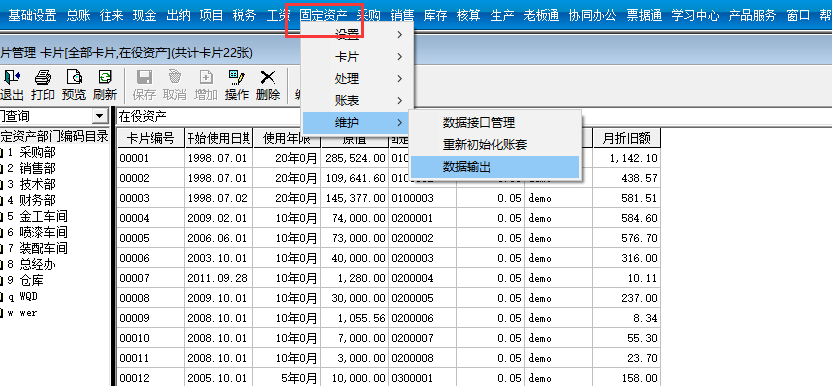This screenshot has width=832, height=386.
Task: Click the 保存 save toolbar icon
Action: coord(144,85)
